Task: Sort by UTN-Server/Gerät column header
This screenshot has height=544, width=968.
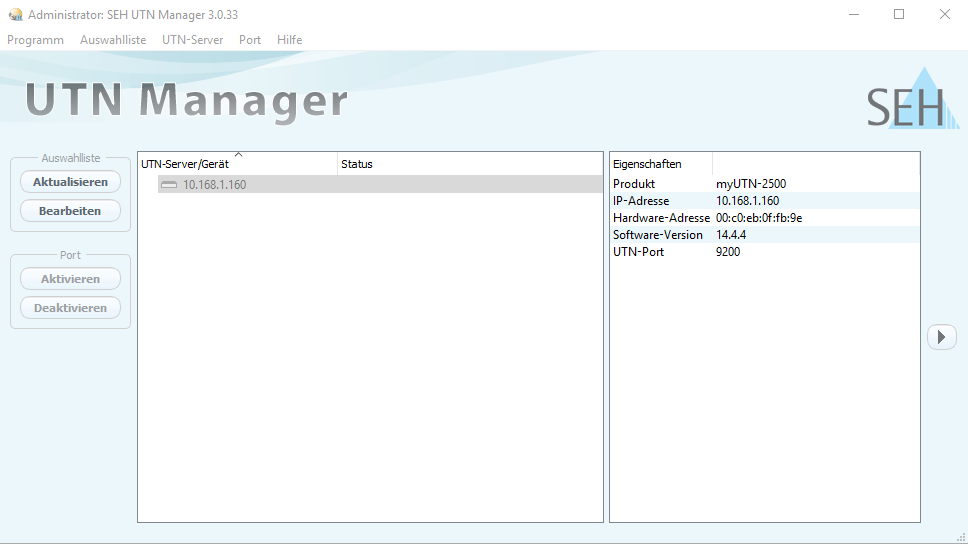Action: tap(238, 164)
